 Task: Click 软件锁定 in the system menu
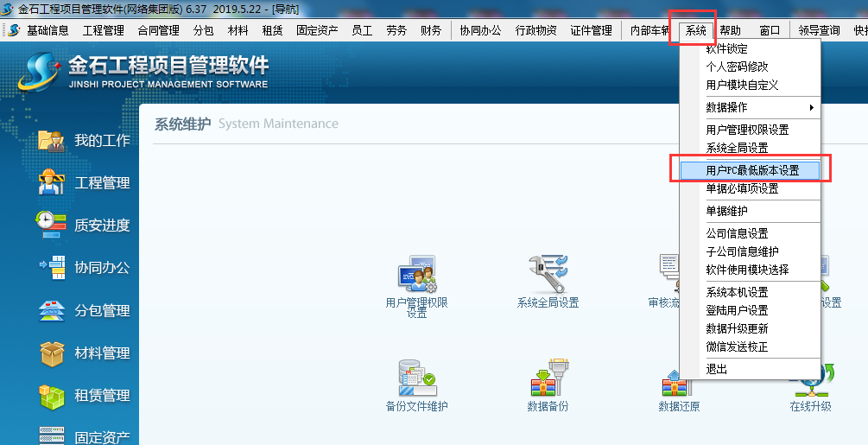[x=726, y=49]
